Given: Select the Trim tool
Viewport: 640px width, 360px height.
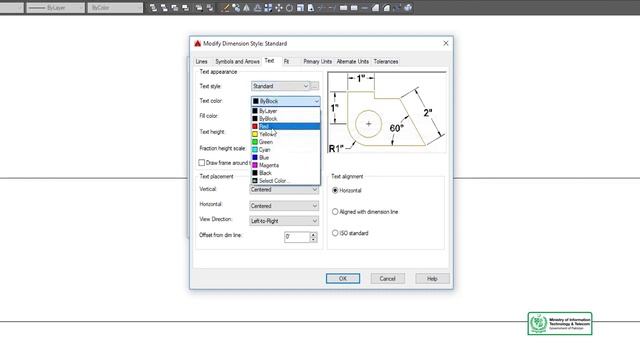Looking at the screenshot, I should tap(321, 8).
